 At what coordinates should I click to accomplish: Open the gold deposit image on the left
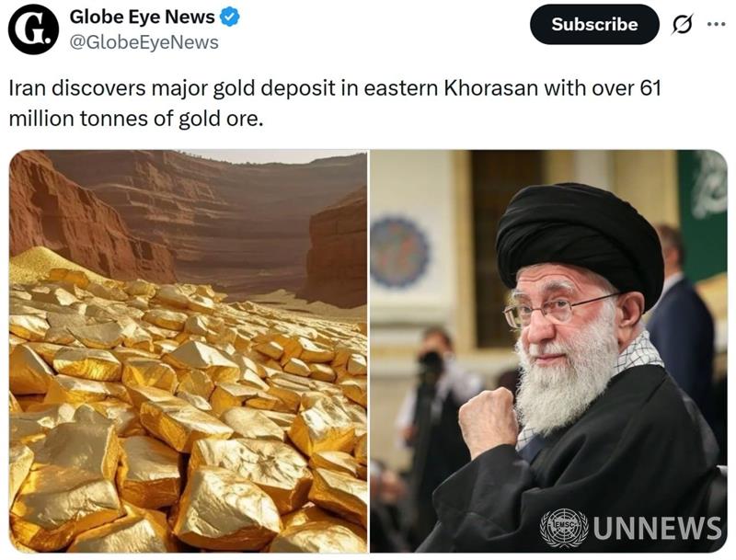click(189, 351)
